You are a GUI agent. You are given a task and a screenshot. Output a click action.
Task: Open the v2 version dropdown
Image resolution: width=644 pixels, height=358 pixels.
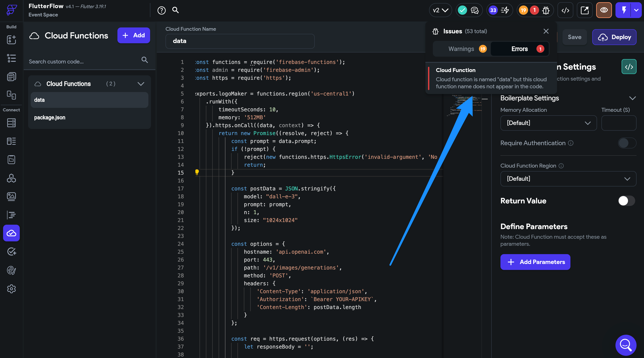point(441,10)
